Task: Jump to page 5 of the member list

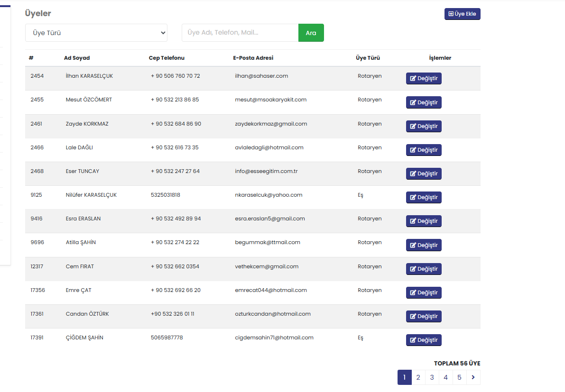Action: [x=459, y=377]
